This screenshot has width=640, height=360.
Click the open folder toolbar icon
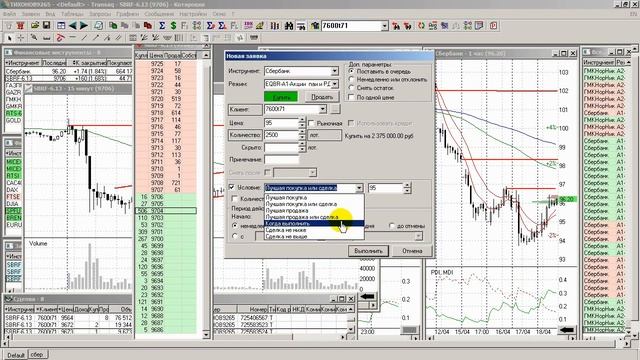click(x=35, y=25)
